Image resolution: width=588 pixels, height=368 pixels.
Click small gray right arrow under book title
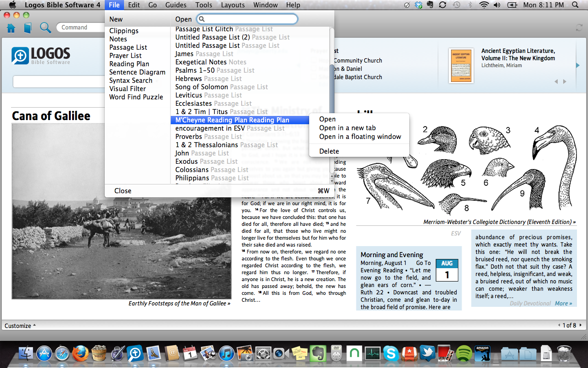(565, 81)
